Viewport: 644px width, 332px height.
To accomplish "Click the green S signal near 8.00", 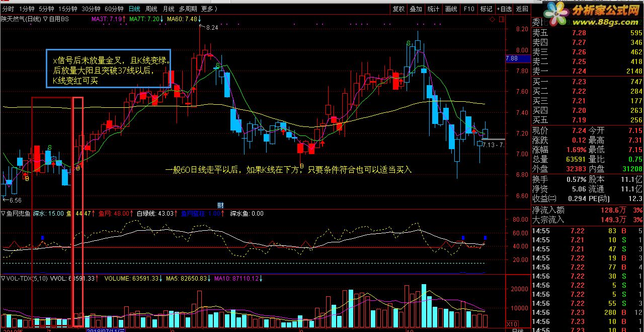I will [x=409, y=43].
